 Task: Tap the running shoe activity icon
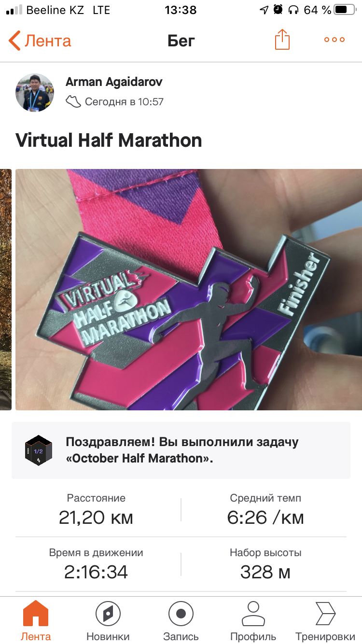tap(73, 102)
